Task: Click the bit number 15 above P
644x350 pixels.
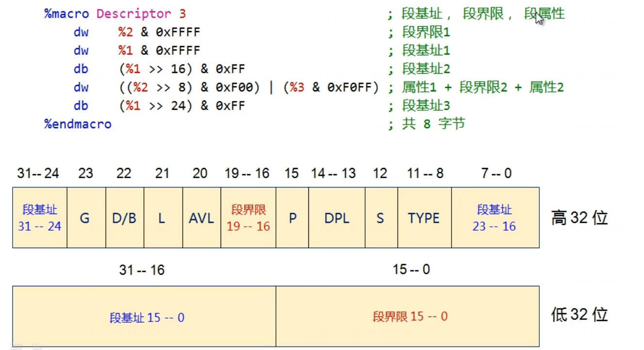Action: 291,173
